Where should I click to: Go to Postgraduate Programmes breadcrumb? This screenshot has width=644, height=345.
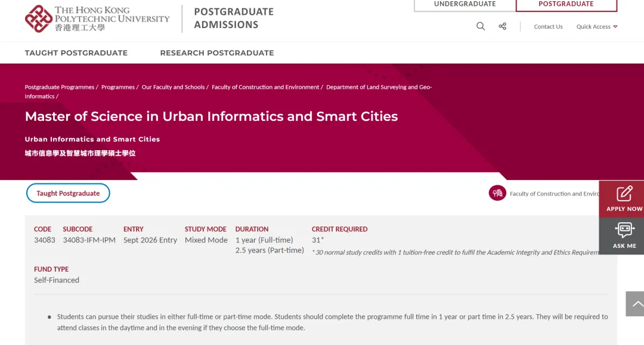[60, 87]
